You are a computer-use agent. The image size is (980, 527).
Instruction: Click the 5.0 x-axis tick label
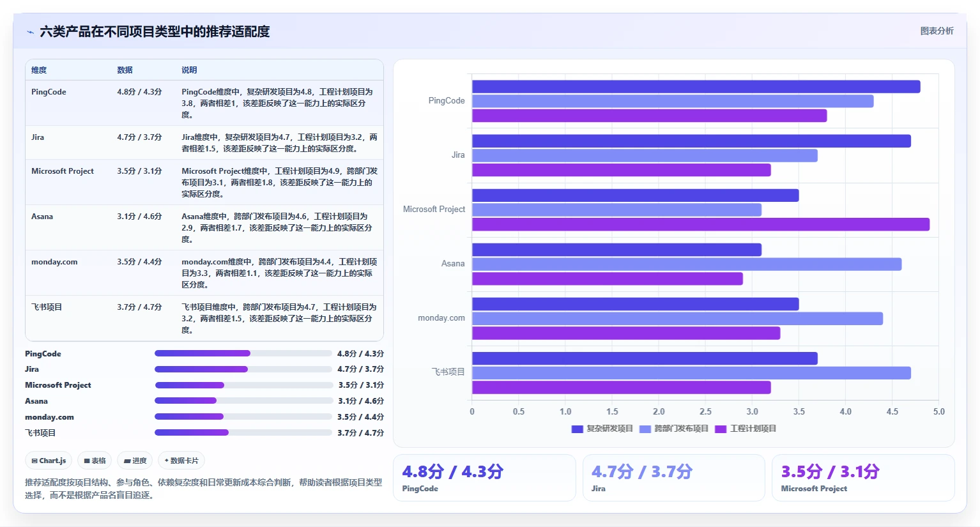[x=938, y=412]
